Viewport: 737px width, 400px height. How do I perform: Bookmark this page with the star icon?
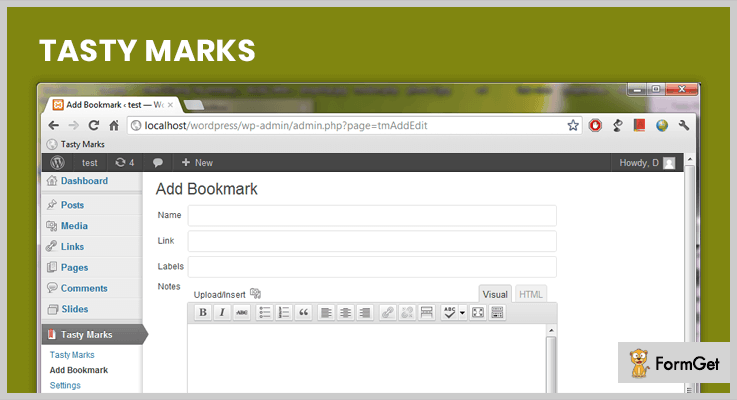572,125
